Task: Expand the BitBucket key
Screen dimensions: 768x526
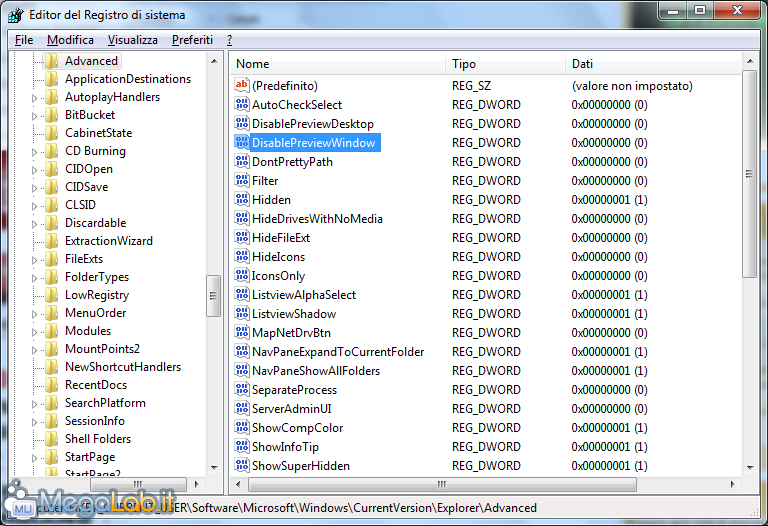Action: tap(34, 116)
